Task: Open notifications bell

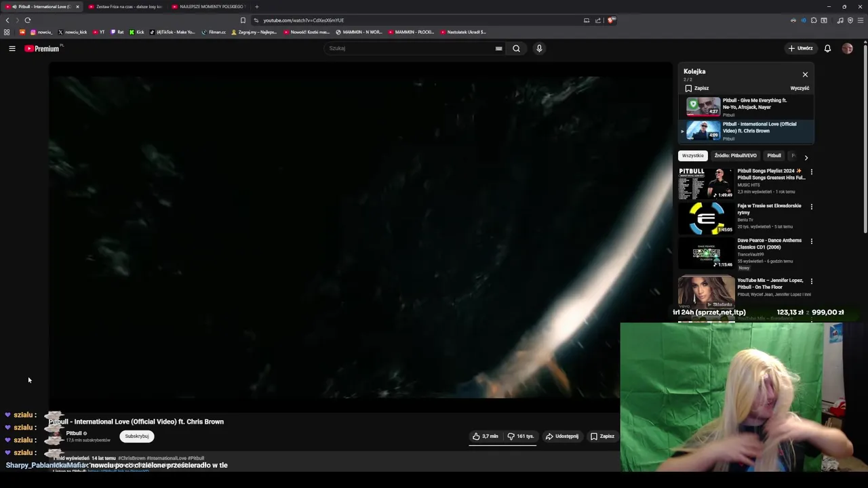Action: click(827, 48)
